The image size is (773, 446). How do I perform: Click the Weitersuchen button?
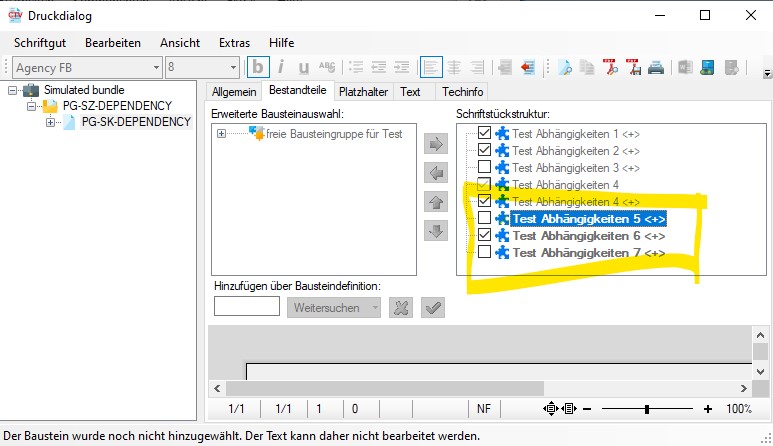pyautogui.click(x=334, y=308)
